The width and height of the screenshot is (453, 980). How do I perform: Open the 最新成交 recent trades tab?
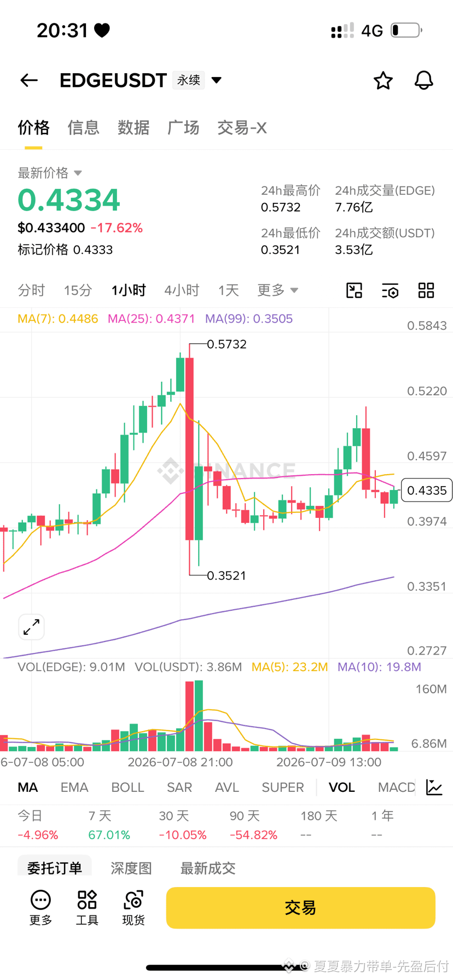[x=208, y=868]
